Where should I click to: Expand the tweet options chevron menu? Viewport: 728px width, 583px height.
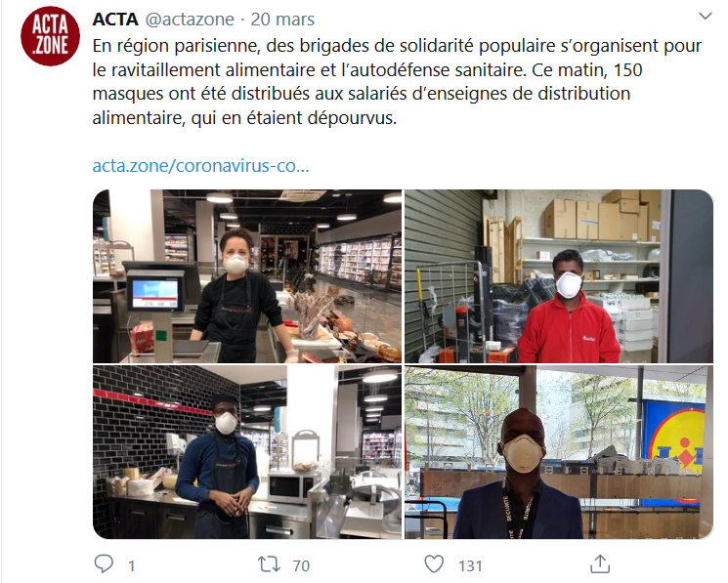pyautogui.click(x=706, y=17)
